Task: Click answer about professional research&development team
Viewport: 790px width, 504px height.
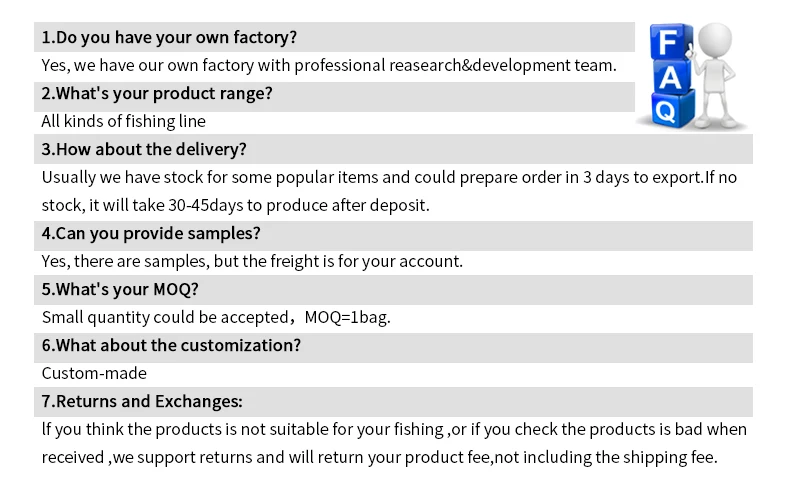Action: tap(329, 66)
